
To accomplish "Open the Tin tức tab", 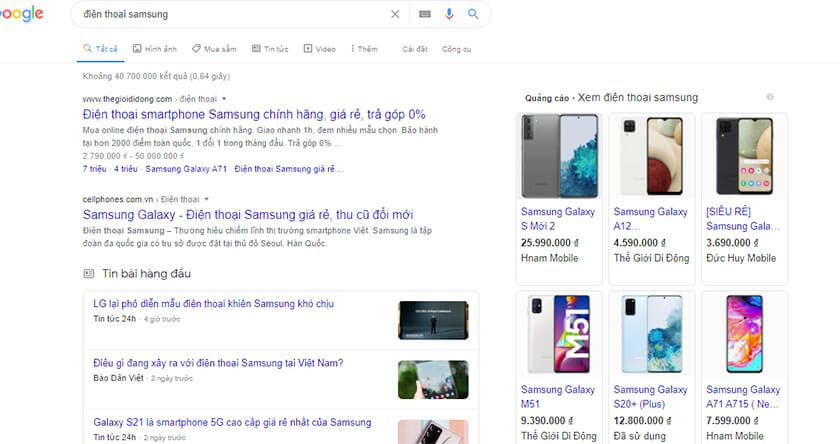I will [270, 49].
